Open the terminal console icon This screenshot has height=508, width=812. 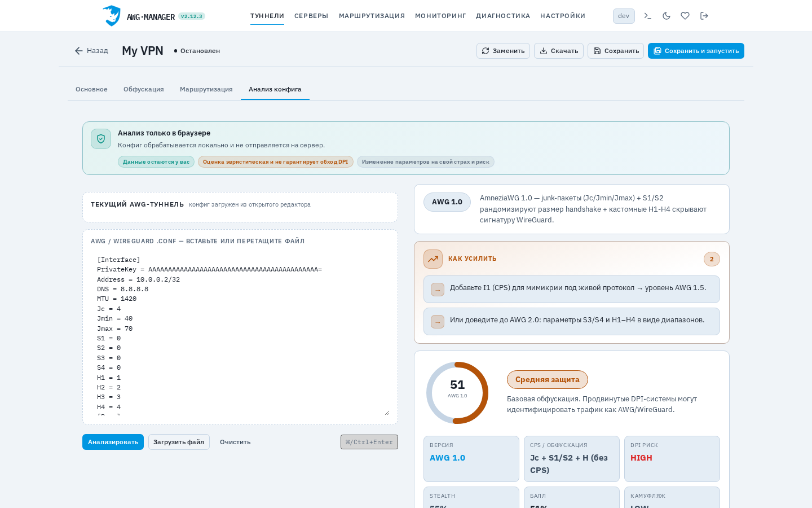coord(648,16)
